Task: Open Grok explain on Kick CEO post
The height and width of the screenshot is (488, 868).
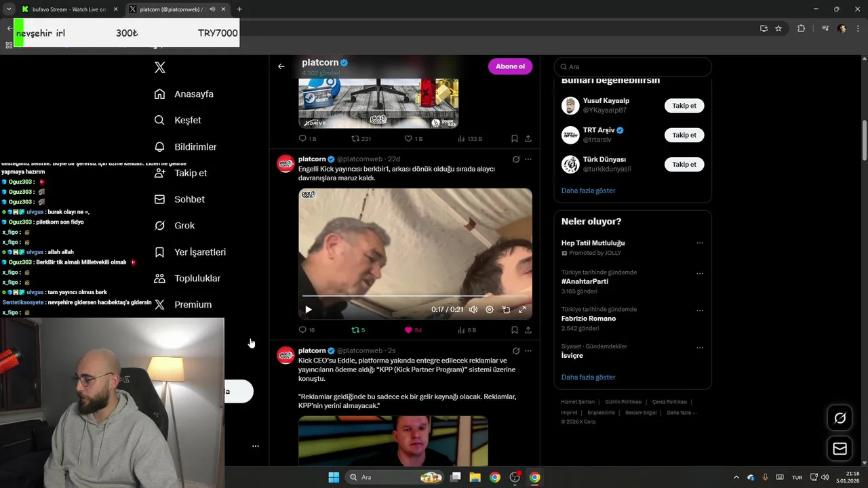Action: [x=516, y=351]
